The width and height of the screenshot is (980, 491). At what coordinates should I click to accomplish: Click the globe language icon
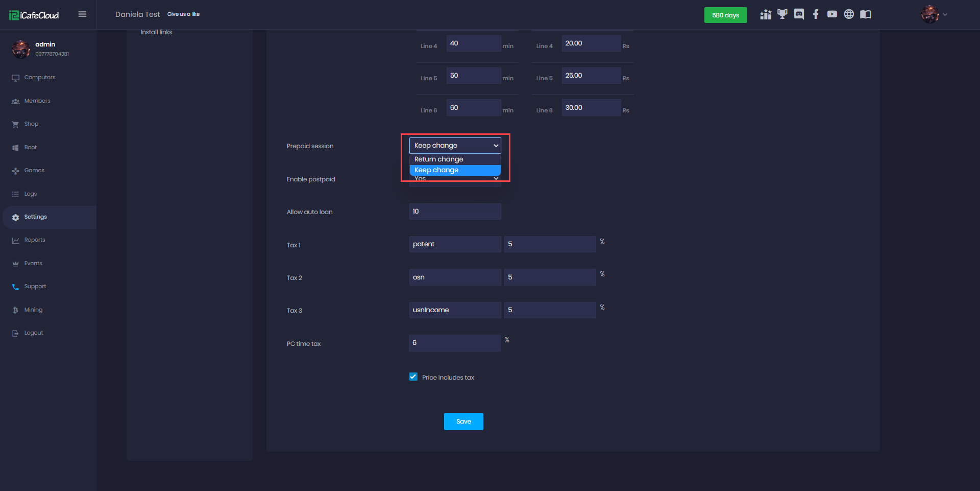tap(849, 14)
